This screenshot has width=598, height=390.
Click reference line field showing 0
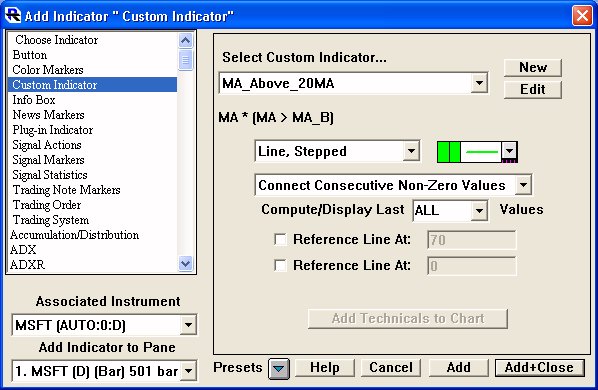[x=472, y=266]
